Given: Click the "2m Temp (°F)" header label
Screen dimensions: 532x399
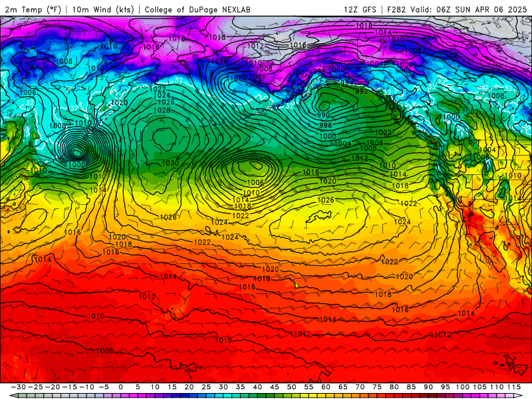Looking at the screenshot, I should (33, 9).
